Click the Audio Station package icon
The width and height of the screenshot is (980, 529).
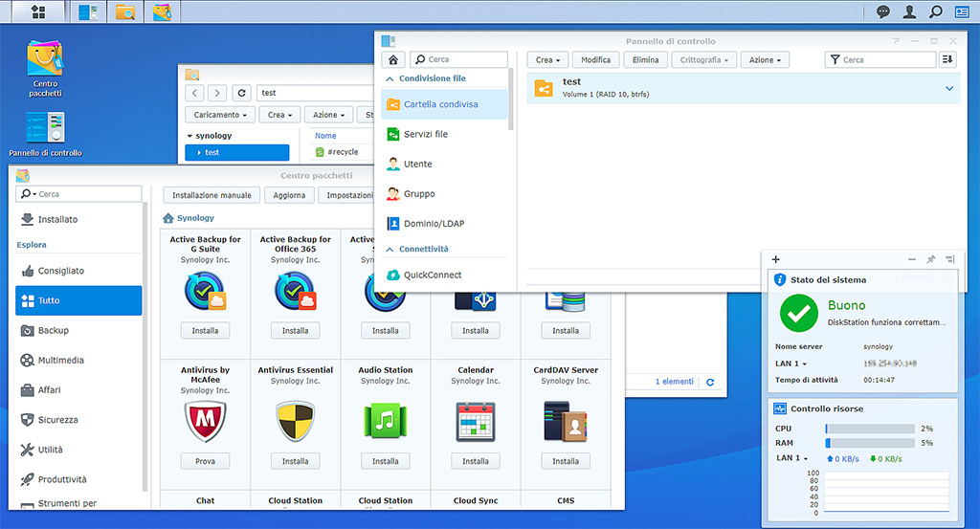[x=386, y=421]
